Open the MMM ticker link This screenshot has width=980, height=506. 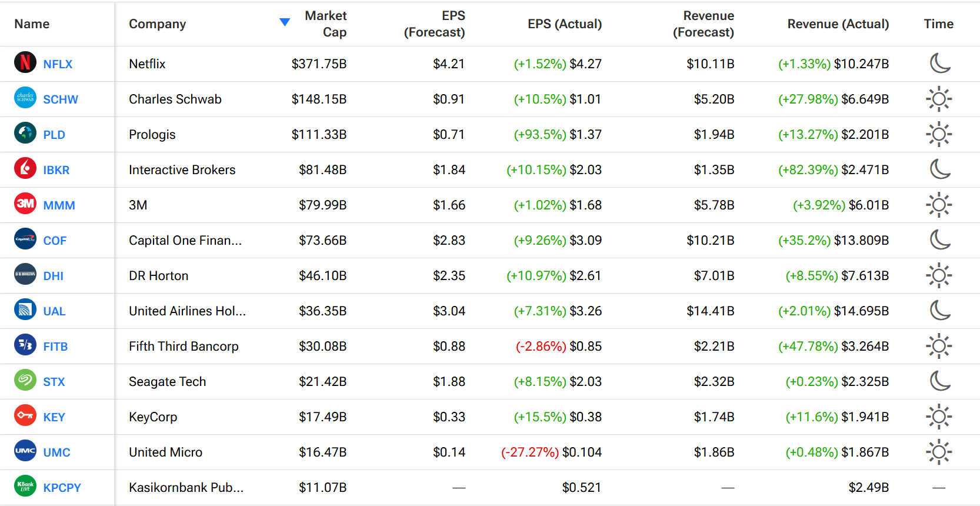point(59,205)
